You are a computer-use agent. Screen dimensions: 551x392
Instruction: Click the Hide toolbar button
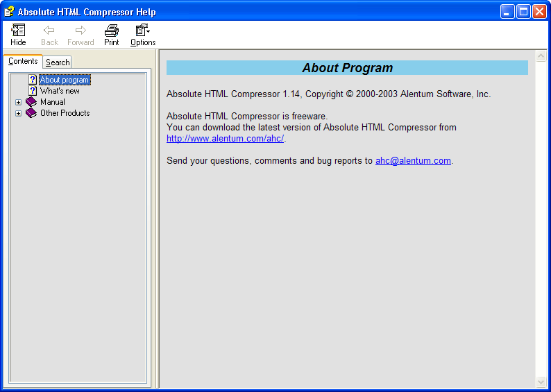pos(18,35)
